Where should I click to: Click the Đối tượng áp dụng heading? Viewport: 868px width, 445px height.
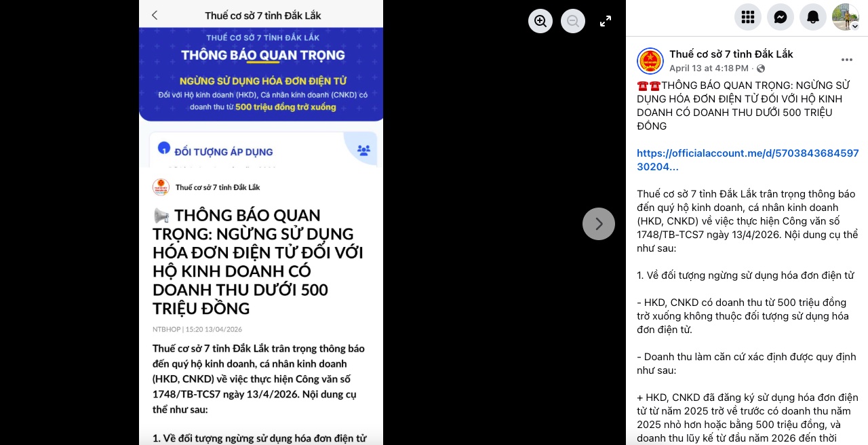(x=224, y=152)
